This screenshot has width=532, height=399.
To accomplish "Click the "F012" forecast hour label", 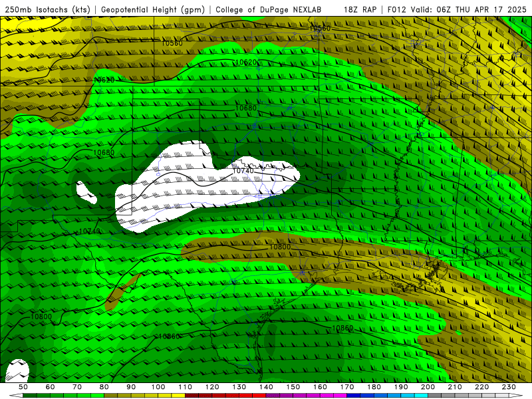I will click(396, 10).
